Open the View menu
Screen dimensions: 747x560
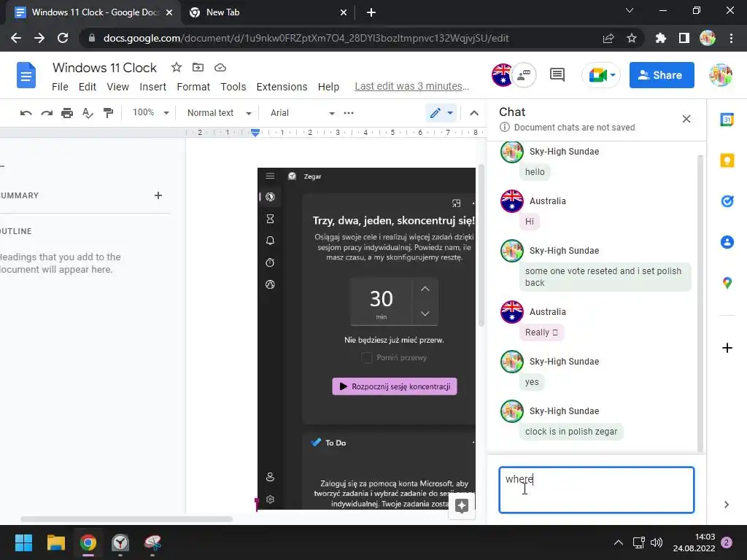pyautogui.click(x=117, y=87)
